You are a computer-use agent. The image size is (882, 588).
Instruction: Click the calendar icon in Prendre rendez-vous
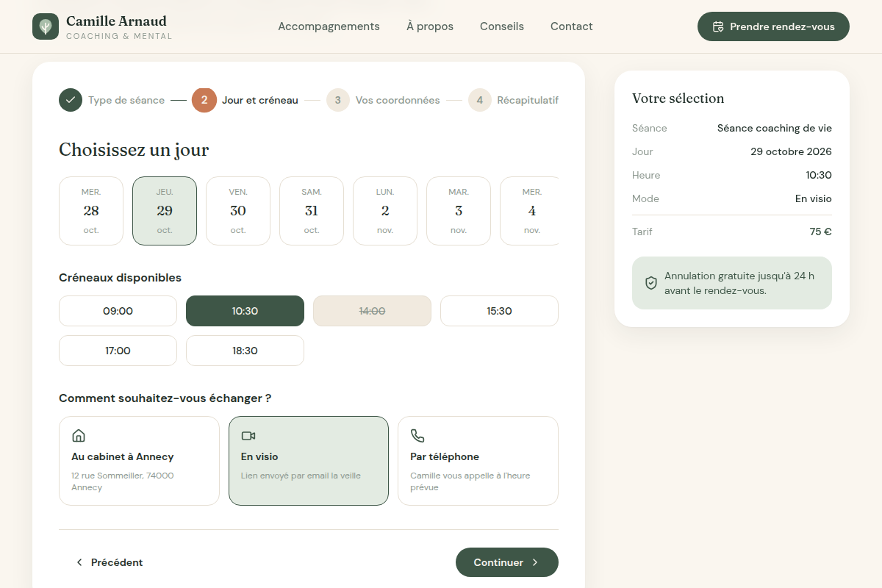tap(718, 26)
